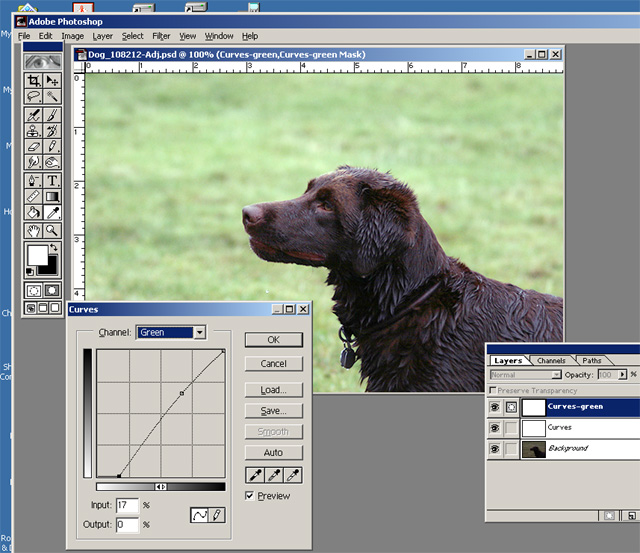Switch to Standard editing mode
The width and height of the screenshot is (640, 553).
pyautogui.click(x=33, y=291)
